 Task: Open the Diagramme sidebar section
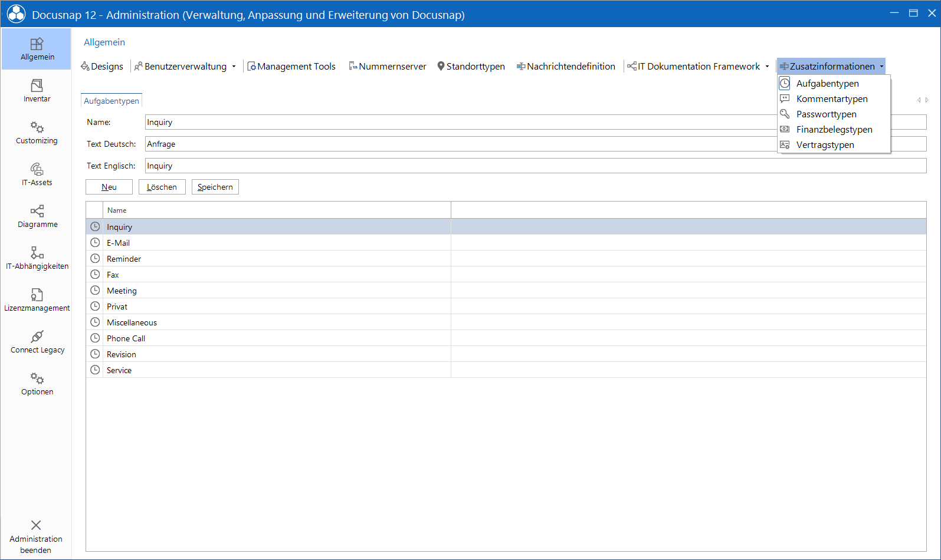pos(37,216)
